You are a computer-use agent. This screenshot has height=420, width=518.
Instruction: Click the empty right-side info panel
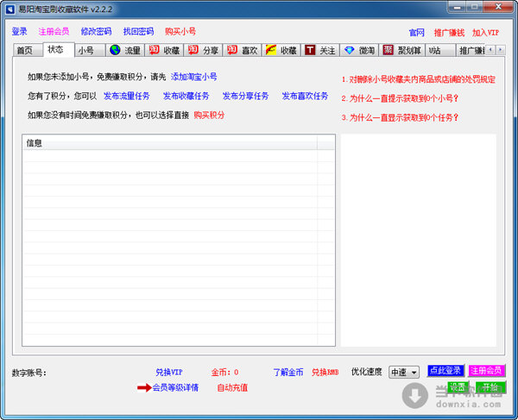pyautogui.click(x=418, y=241)
